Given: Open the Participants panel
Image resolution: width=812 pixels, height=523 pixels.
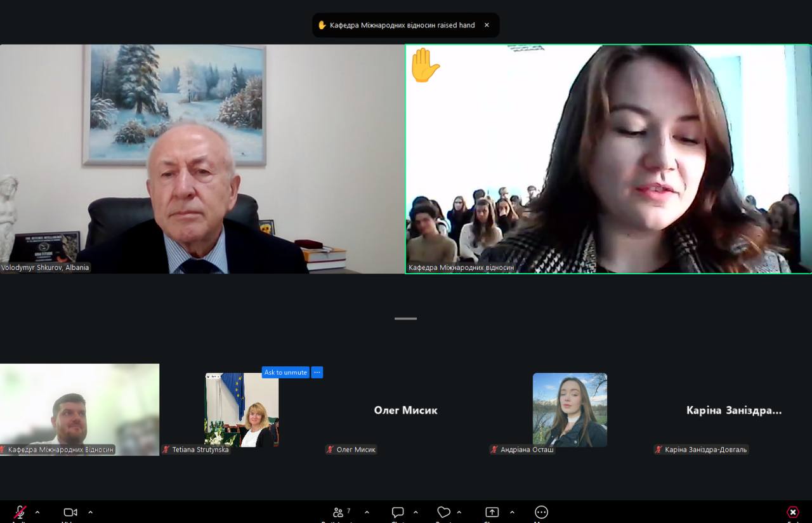Looking at the screenshot, I should [x=339, y=512].
